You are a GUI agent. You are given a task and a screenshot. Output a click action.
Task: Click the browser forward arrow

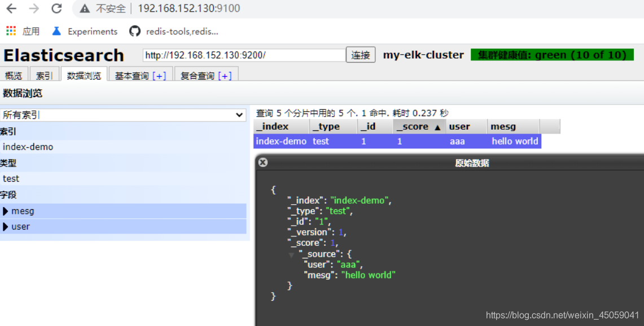coord(34,8)
